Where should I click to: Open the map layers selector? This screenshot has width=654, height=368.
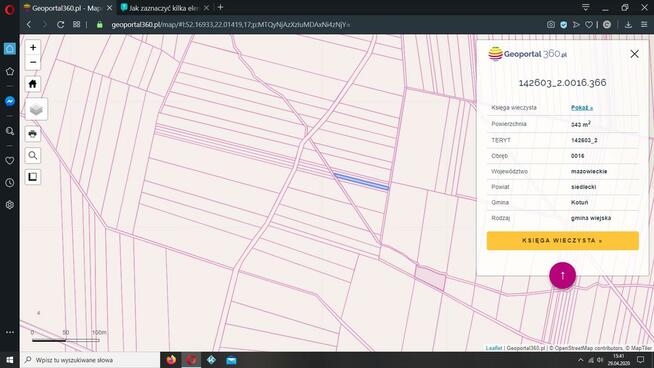pos(36,109)
